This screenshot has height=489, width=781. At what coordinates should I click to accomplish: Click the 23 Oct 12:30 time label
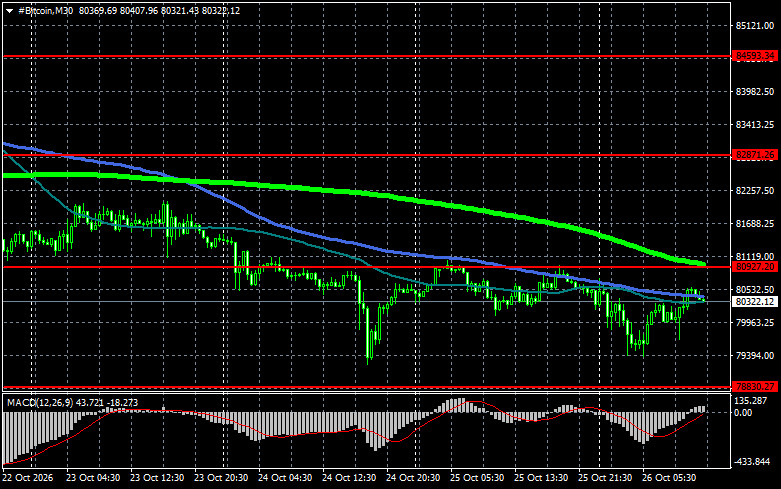pyautogui.click(x=157, y=478)
